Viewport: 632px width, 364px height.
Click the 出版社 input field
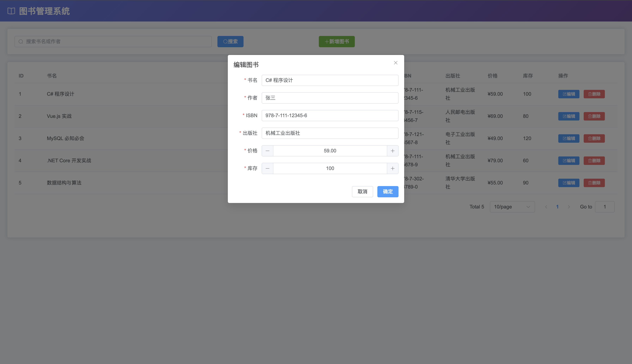[x=330, y=133]
